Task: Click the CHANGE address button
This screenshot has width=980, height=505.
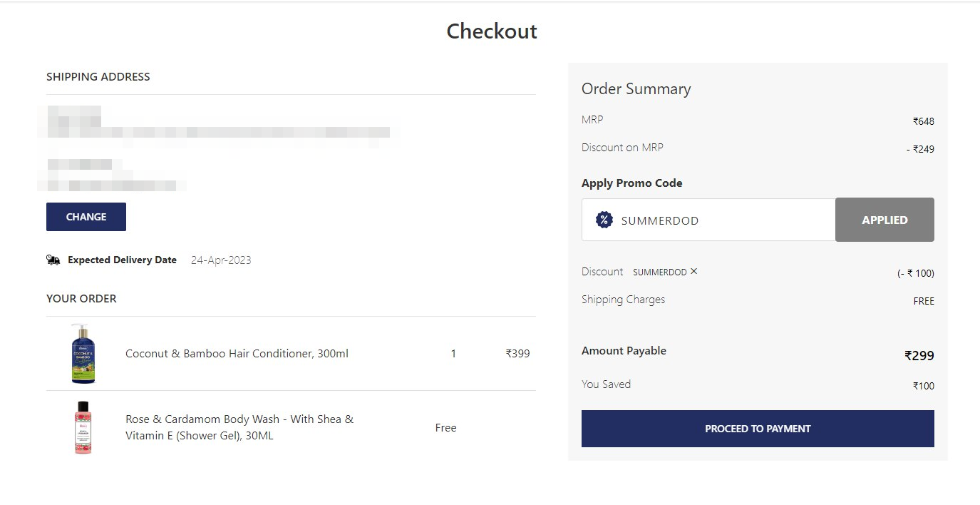Action: 86,217
